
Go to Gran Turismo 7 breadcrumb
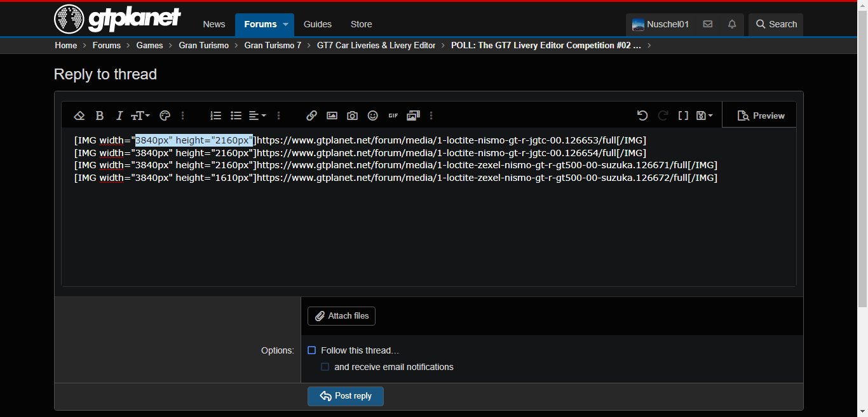click(x=273, y=45)
